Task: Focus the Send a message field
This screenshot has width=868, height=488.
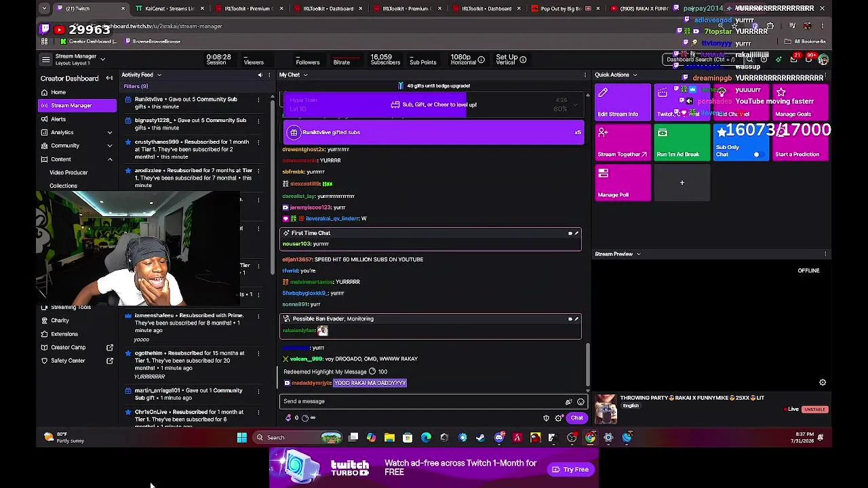Action: pos(424,401)
